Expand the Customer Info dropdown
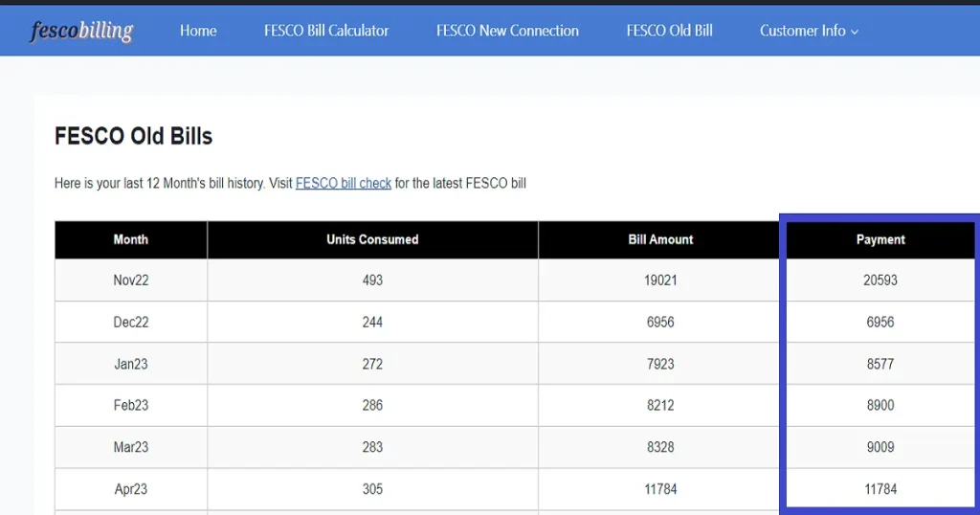Viewport: 980px width, 515px height. pos(809,31)
